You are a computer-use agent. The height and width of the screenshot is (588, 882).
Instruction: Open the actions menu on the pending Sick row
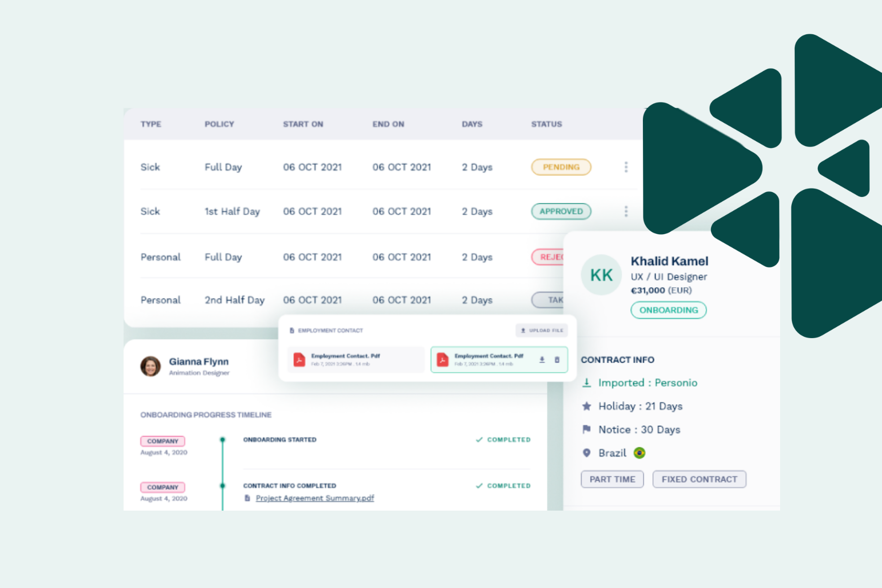point(626,167)
